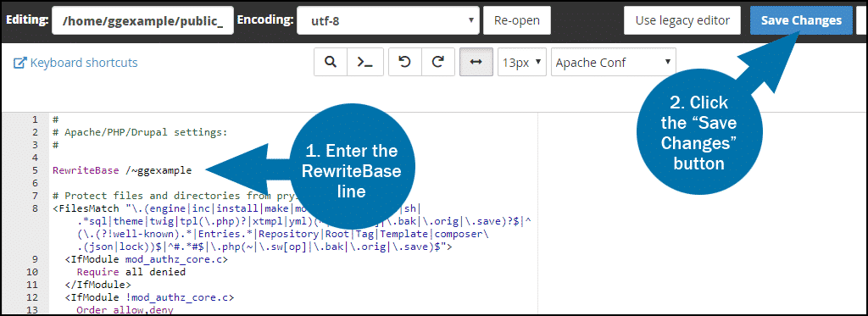
Task: Open the search magnifier tool
Action: pos(331,62)
